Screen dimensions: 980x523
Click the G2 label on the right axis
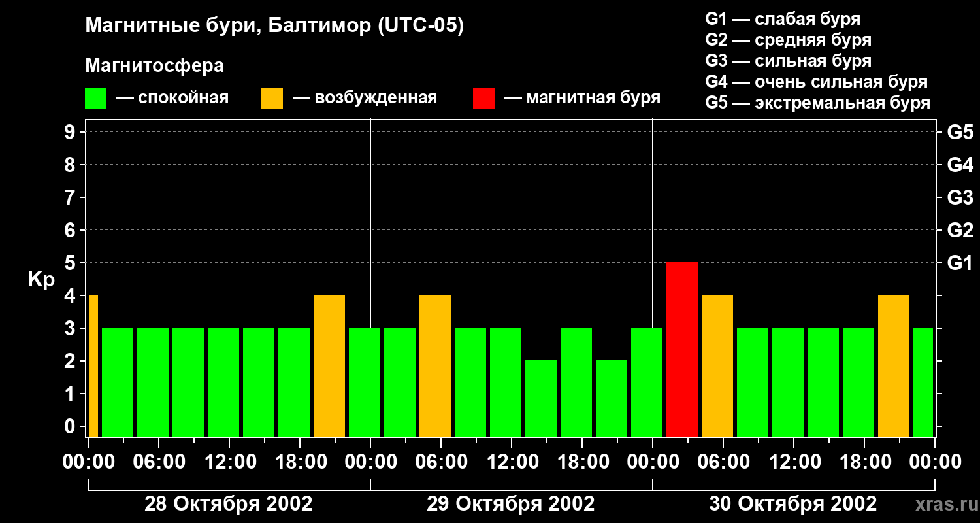(960, 230)
